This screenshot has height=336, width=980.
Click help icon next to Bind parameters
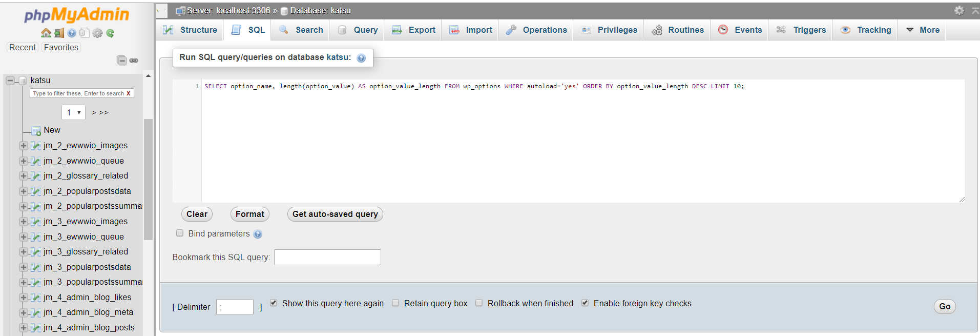(258, 234)
